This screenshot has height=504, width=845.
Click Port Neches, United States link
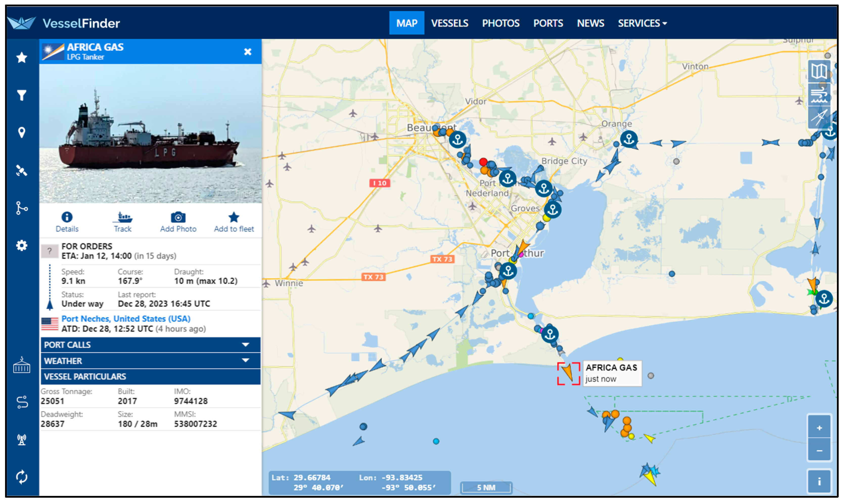126,318
